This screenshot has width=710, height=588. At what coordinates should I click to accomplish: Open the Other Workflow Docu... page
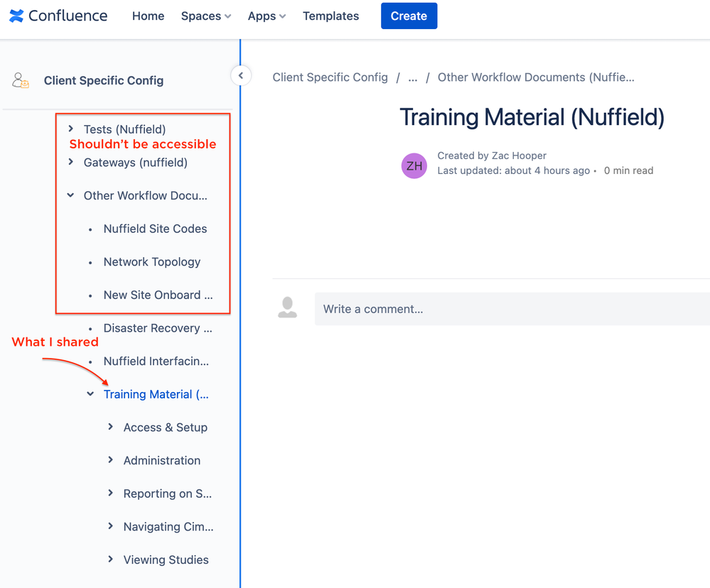pyautogui.click(x=146, y=195)
